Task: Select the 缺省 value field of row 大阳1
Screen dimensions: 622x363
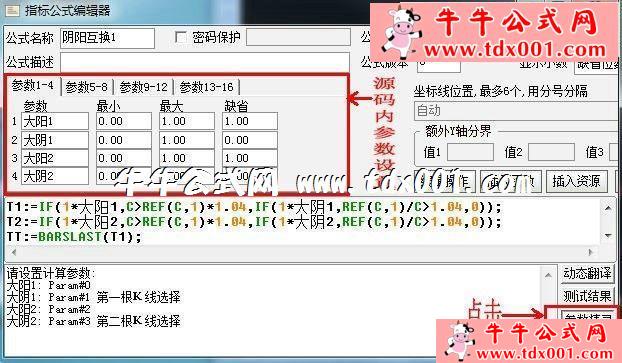Action: tap(250, 121)
